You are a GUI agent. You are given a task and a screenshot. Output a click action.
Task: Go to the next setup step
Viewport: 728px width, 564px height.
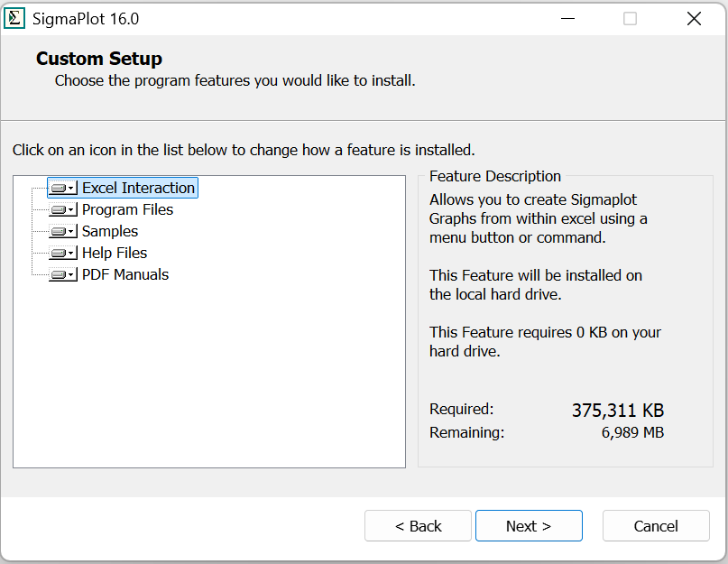point(529,526)
